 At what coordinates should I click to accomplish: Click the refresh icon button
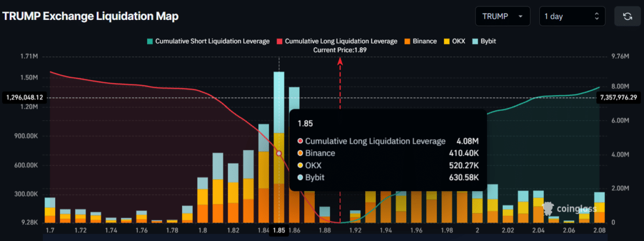click(627, 16)
